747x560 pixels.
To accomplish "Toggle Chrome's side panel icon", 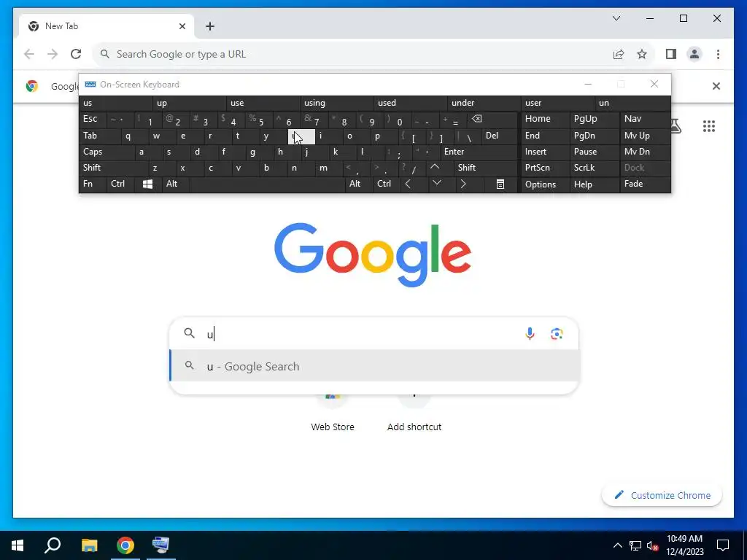I will point(671,54).
